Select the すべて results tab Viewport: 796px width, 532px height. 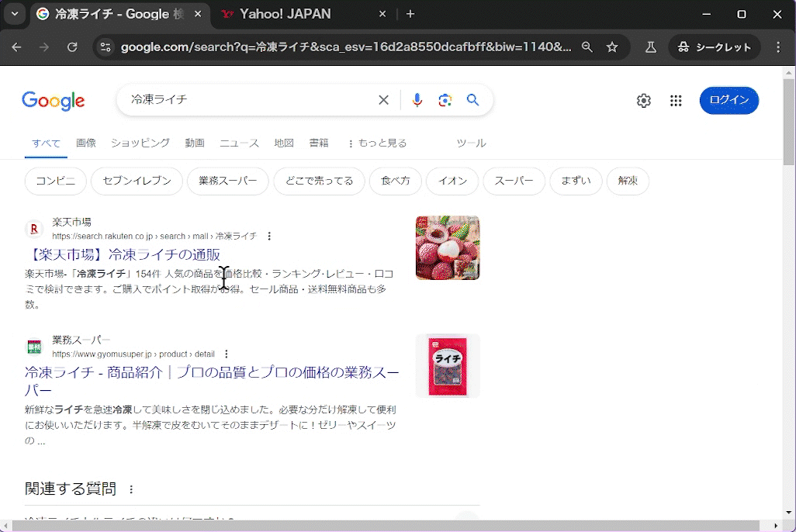pos(46,143)
